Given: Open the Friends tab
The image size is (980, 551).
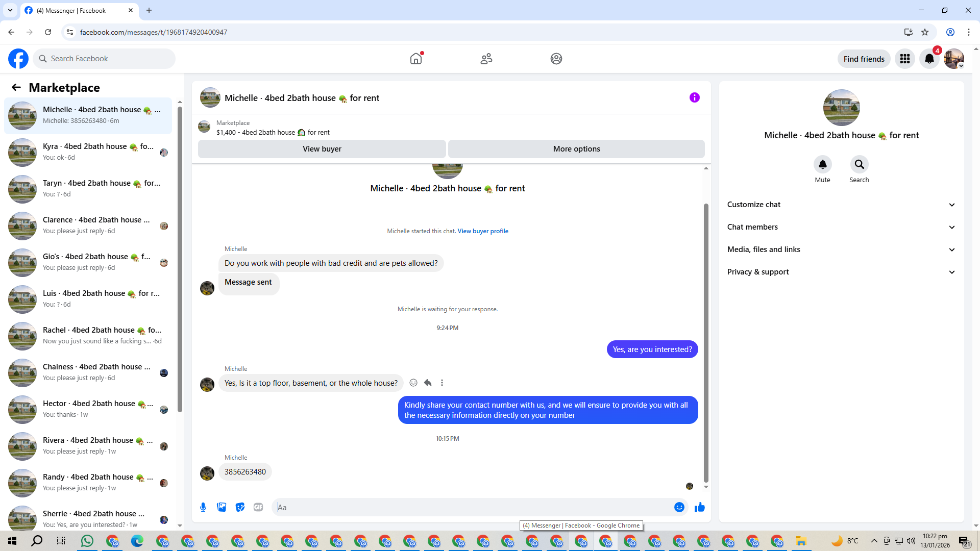Looking at the screenshot, I should click(x=486, y=59).
